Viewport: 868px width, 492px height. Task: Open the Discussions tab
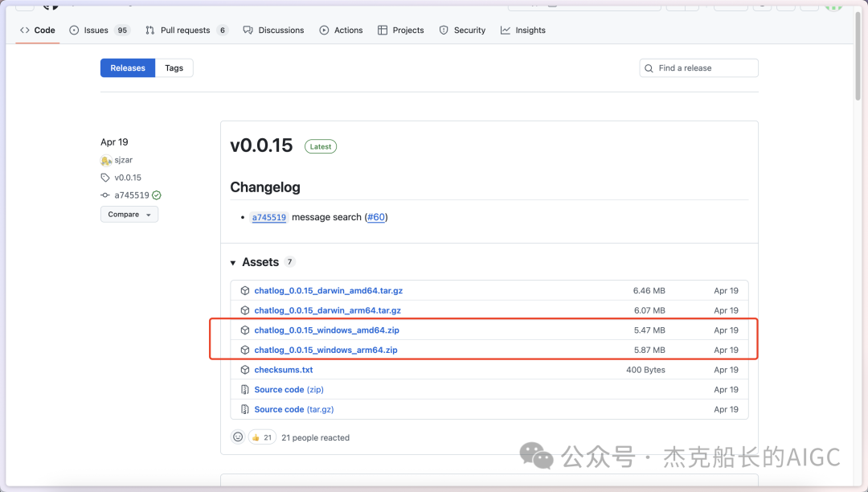[x=273, y=31]
